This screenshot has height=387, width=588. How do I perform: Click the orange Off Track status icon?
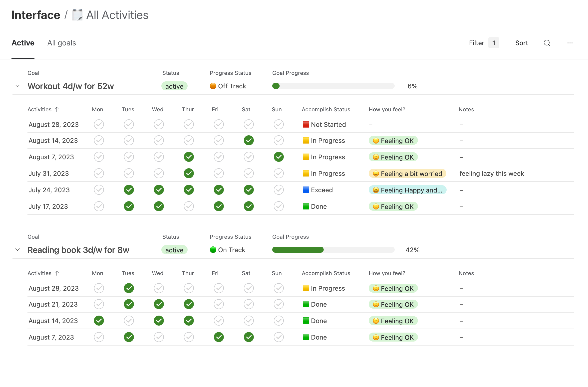click(213, 86)
